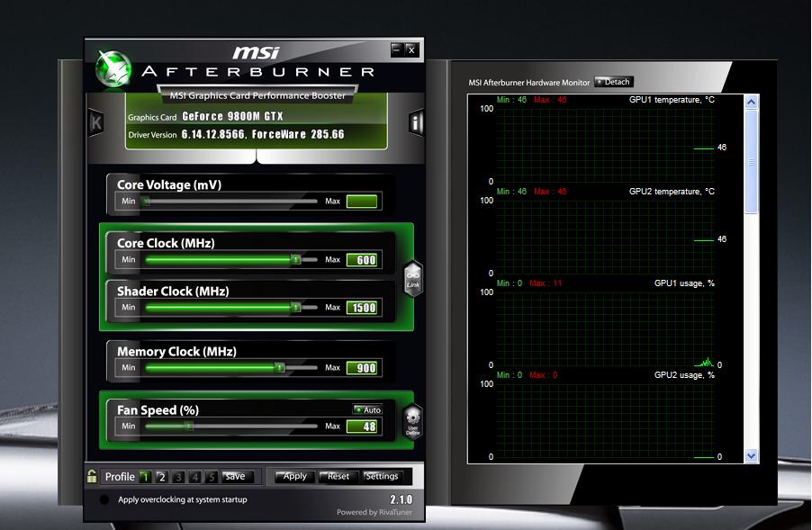The height and width of the screenshot is (530, 812).
Task: Click the Shader Clock value field showing 1500
Action: click(x=362, y=308)
